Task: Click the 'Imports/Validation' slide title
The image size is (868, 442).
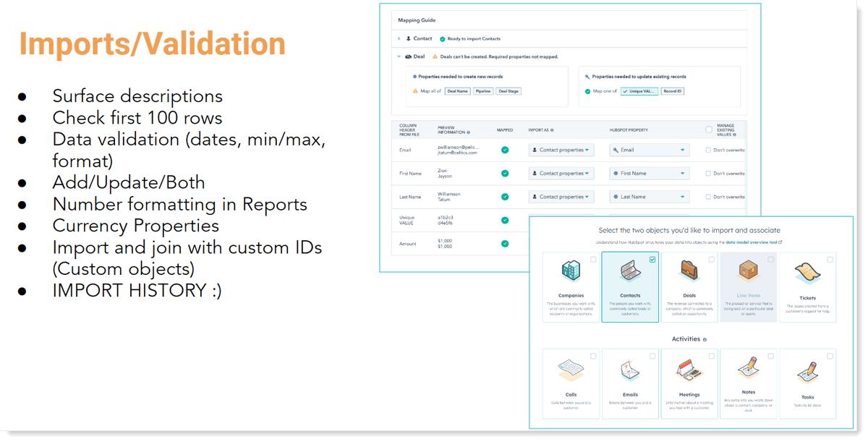Action: point(153,44)
